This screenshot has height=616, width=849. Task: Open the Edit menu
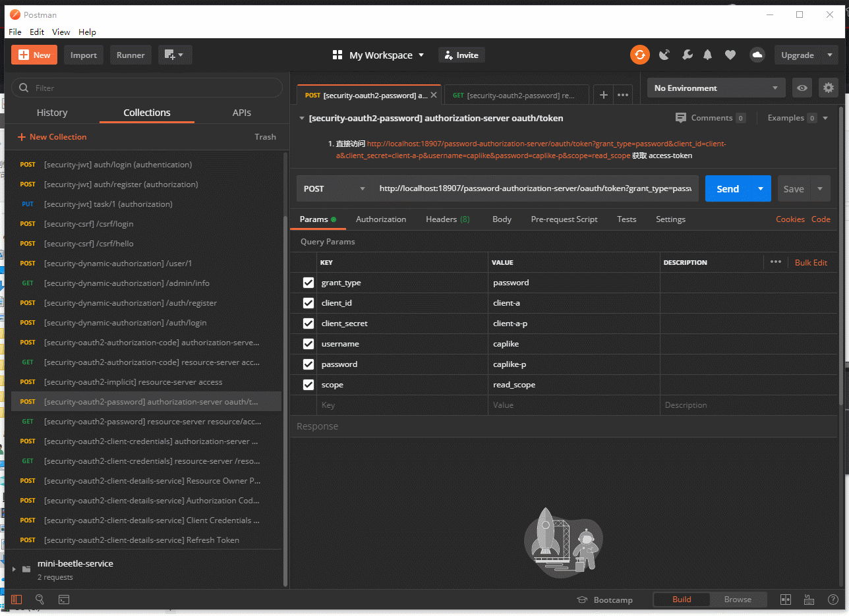coord(37,32)
